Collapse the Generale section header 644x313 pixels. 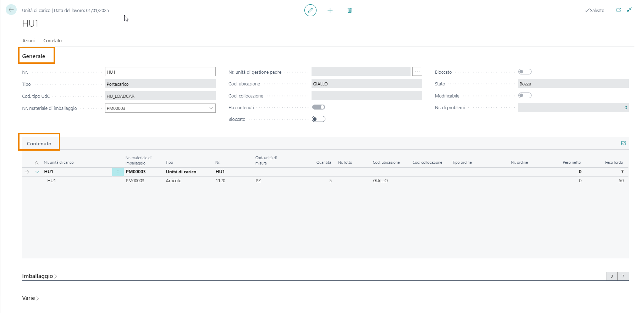[x=34, y=56]
